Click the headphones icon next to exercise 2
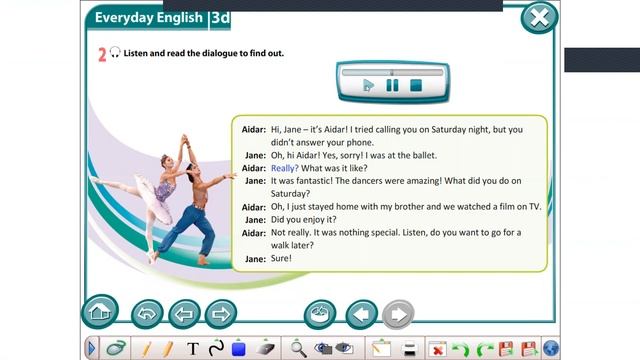 coord(115,52)
